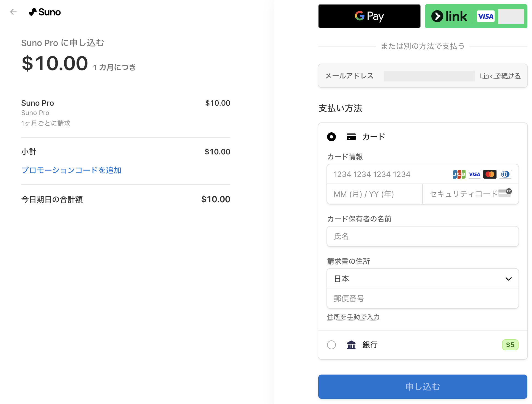The width and height of the screenshot is (532, 404).
Task: Click the Diners Club brand icon
Action: pos(505,174)
